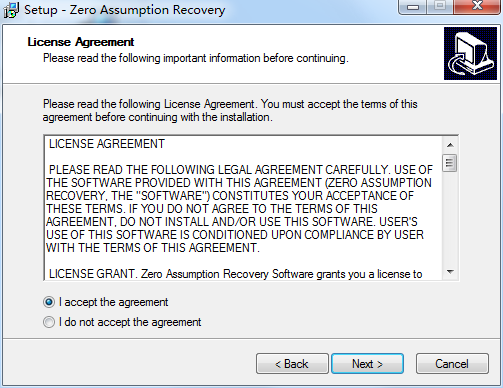Click the empty scrollbar track below the thumb

click(x=450, y=218)
